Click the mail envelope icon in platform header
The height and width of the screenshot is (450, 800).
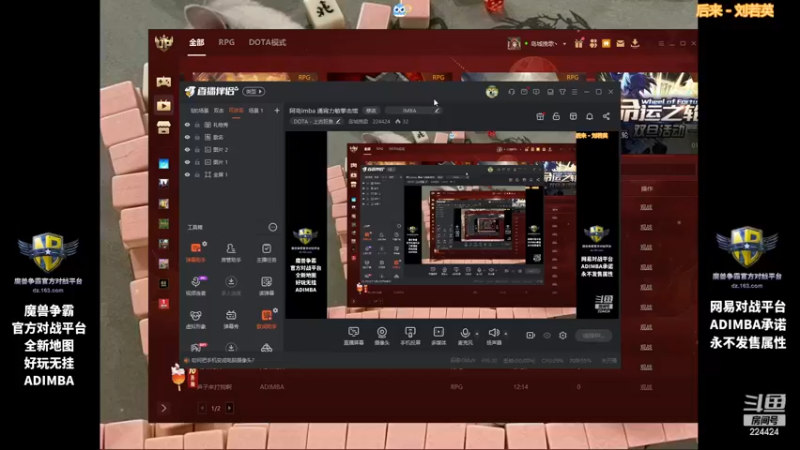(620, 43)
